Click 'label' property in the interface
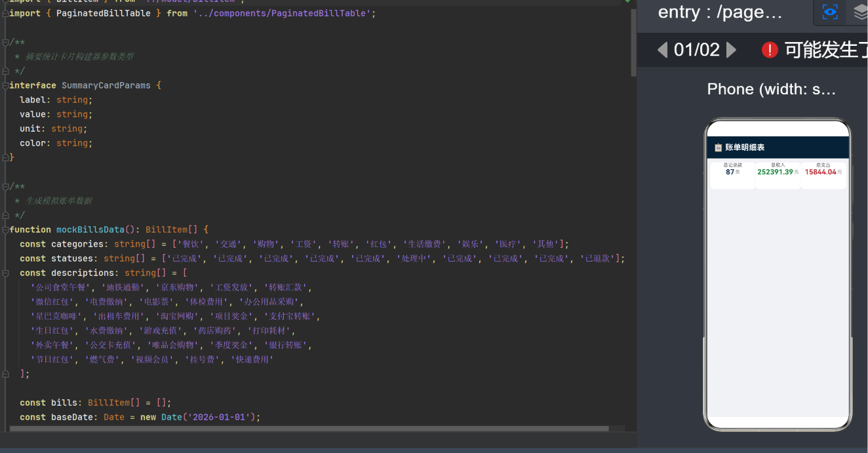Image resolution: width=868 pixels, height=453 pixels. (33, 100)
